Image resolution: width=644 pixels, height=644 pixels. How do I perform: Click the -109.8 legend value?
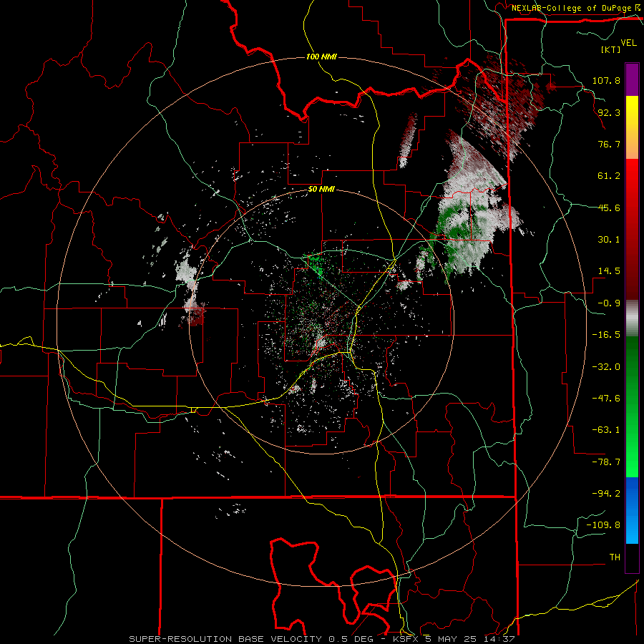[x=603, y=525]
